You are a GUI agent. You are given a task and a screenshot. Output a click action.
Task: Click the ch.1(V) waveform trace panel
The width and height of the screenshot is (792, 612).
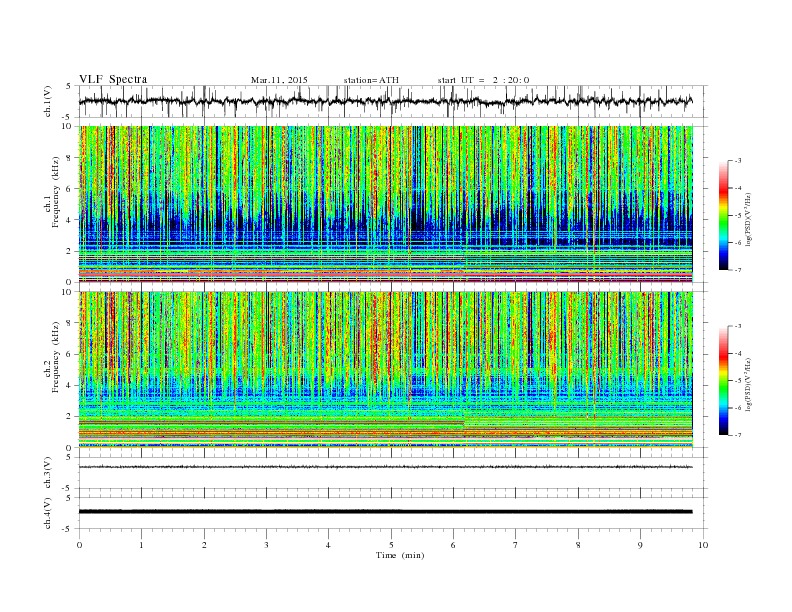point(393,101)
